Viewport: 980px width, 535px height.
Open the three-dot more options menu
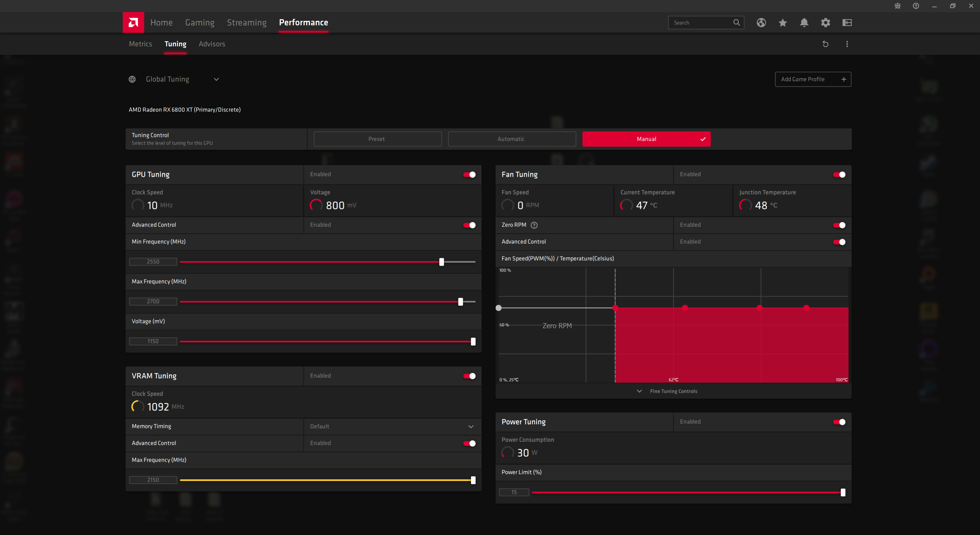(847, 44)
